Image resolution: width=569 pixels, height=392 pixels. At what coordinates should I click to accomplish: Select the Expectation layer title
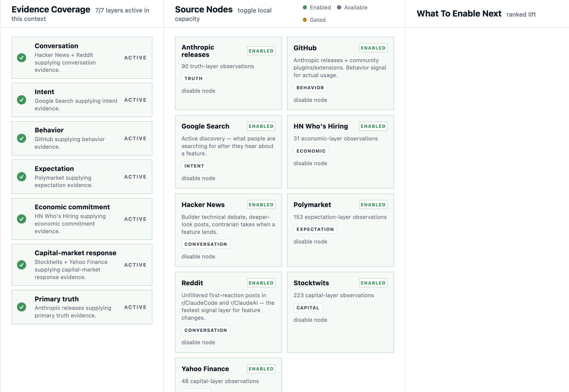click(x=54, y=169)
